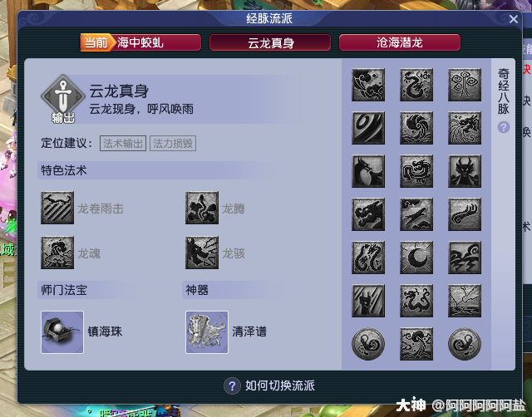Select the crescent moon meridian node

[416, 258]
